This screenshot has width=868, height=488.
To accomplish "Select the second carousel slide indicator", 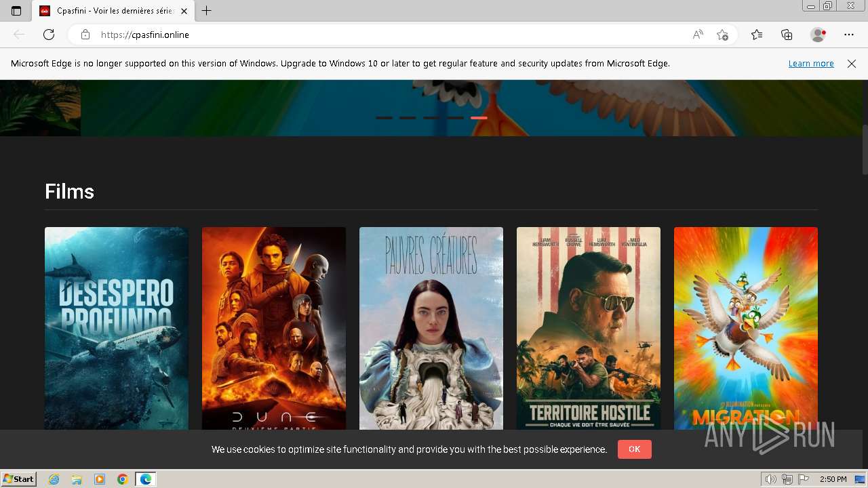I will tap(408, 118).
